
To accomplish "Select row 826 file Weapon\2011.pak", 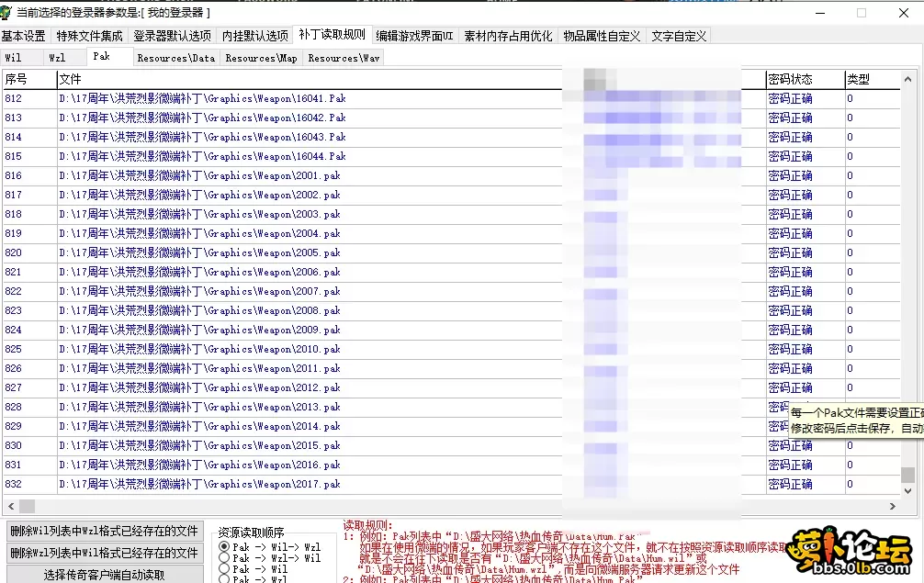I will (199, 369).
